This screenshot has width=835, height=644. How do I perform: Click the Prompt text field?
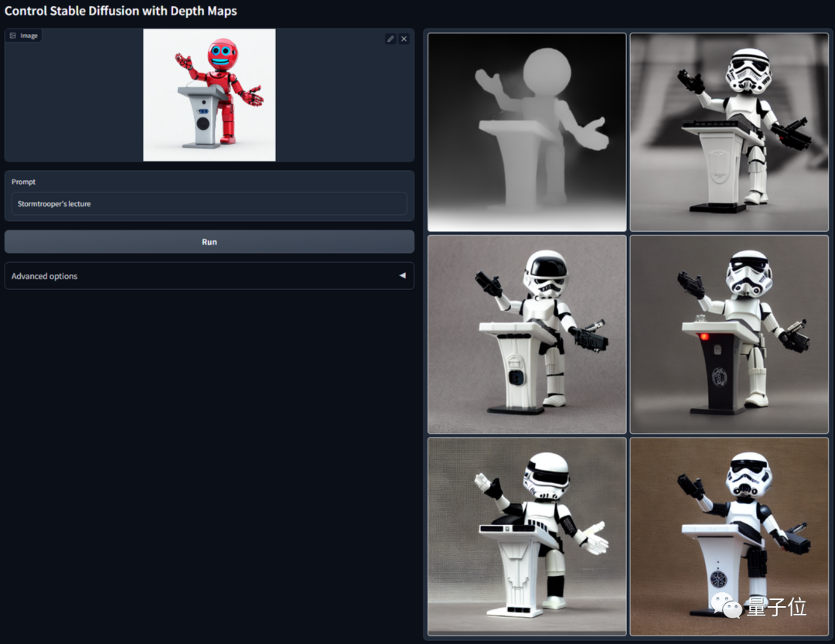tap(210, 203)
